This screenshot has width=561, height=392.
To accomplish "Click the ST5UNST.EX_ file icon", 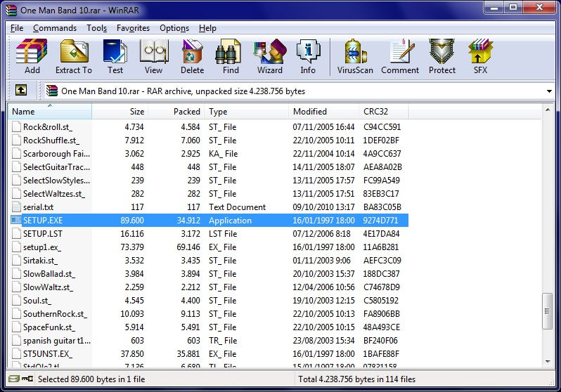I will coord(16,354).
